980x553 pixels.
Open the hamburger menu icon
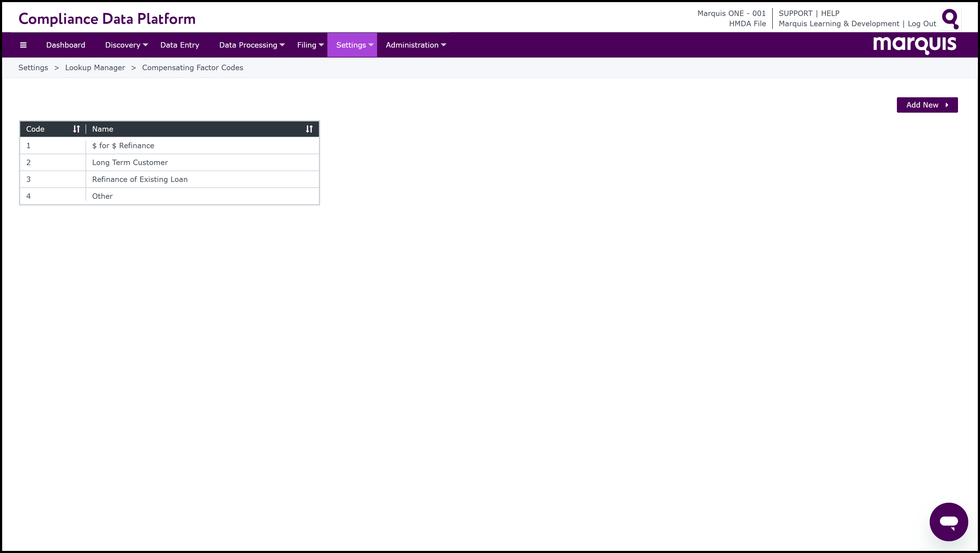click(x=23, y=45)
